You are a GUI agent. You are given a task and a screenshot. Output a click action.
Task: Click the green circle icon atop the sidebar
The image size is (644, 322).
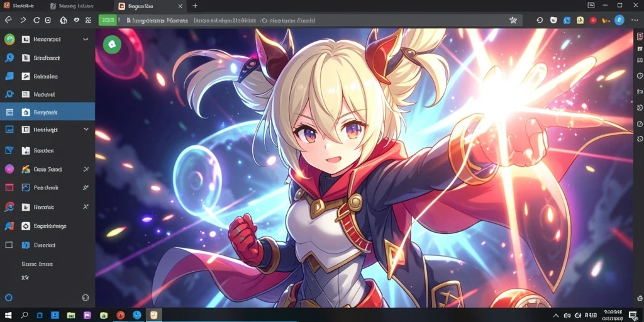coord(9,39)
